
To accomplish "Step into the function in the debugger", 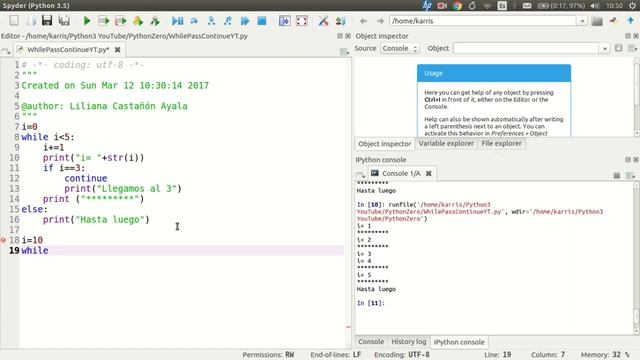I will [211, 21].
